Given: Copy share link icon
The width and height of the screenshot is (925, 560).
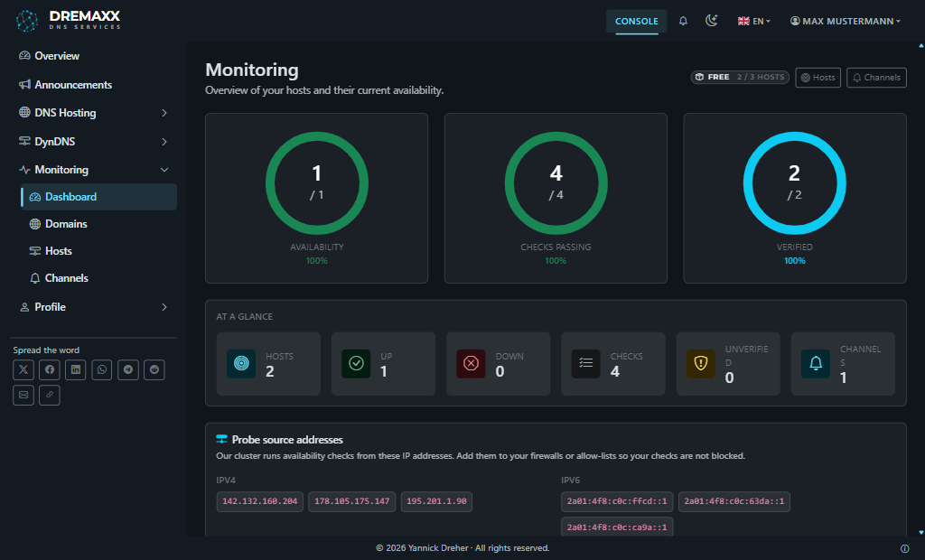Looking at the screenshot, I should [x=50, y=396].
